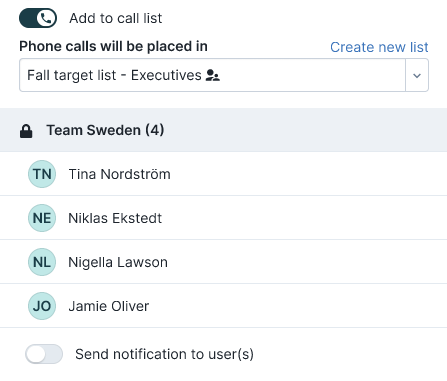Toggle the Add to call list switch
This screenshot has width=447, height=381.
pos(38,18)
